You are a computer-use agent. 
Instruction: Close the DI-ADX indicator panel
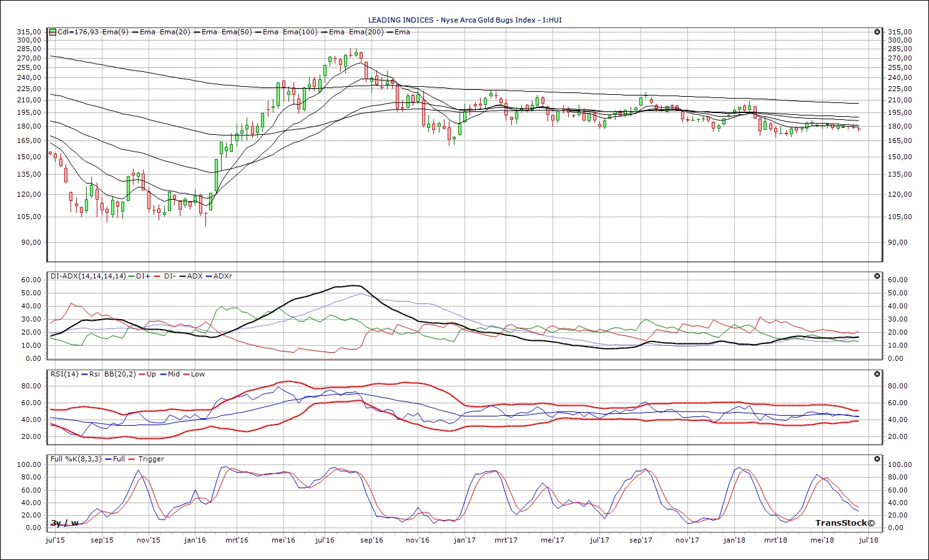[x=877, y=276]
